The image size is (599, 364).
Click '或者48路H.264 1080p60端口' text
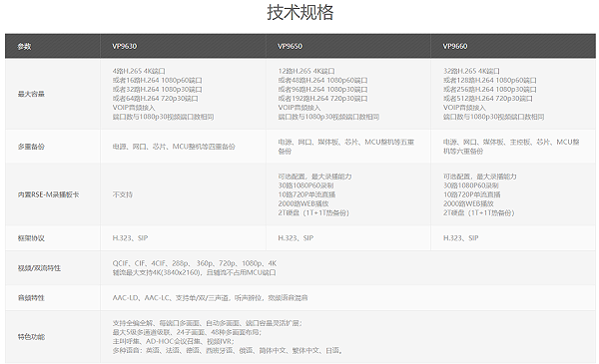pos(322,80)
